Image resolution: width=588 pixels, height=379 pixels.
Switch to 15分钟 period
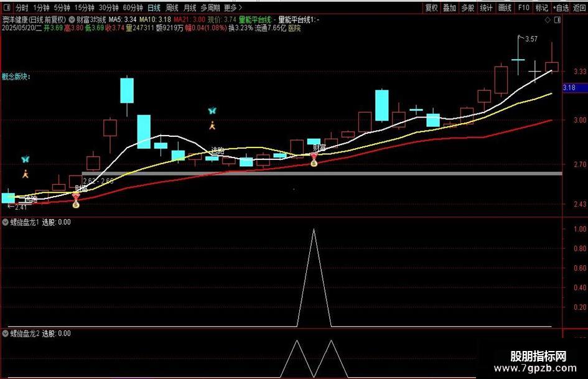tap(84, 7)
